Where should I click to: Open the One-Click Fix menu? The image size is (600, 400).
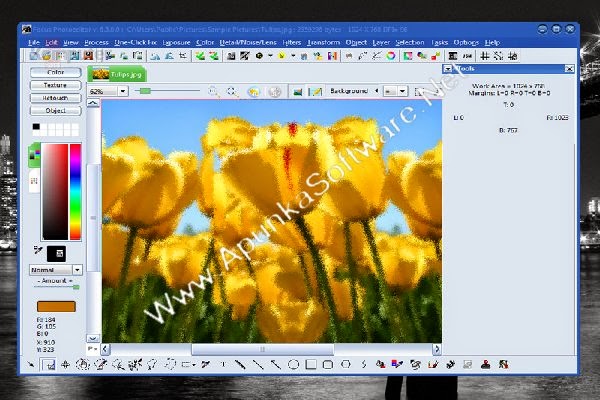135,42
